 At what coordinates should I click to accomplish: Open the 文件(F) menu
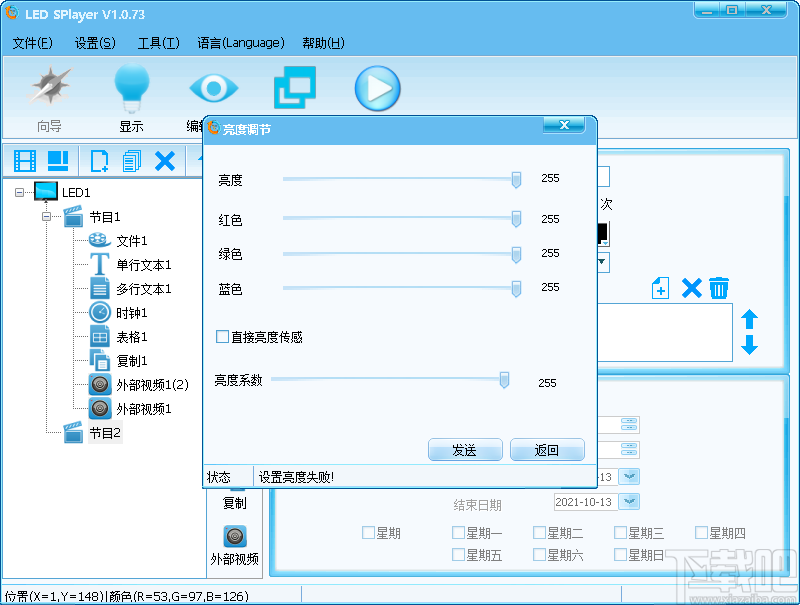coord(33,44)
